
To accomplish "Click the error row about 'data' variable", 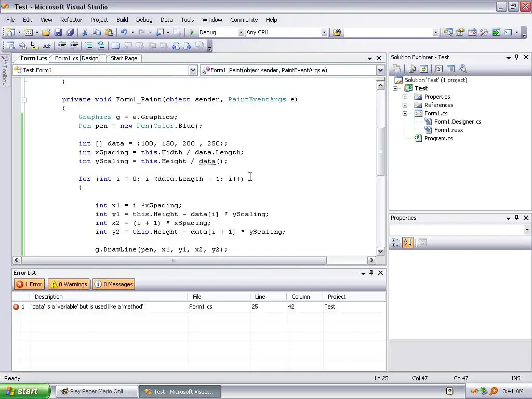I will coord(198,307).
